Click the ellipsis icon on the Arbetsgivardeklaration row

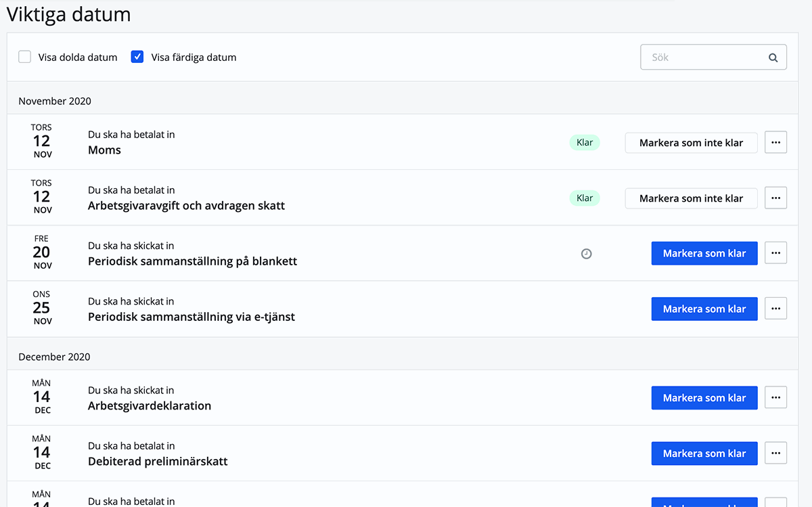pyautogui.click(x=775, y=398)
